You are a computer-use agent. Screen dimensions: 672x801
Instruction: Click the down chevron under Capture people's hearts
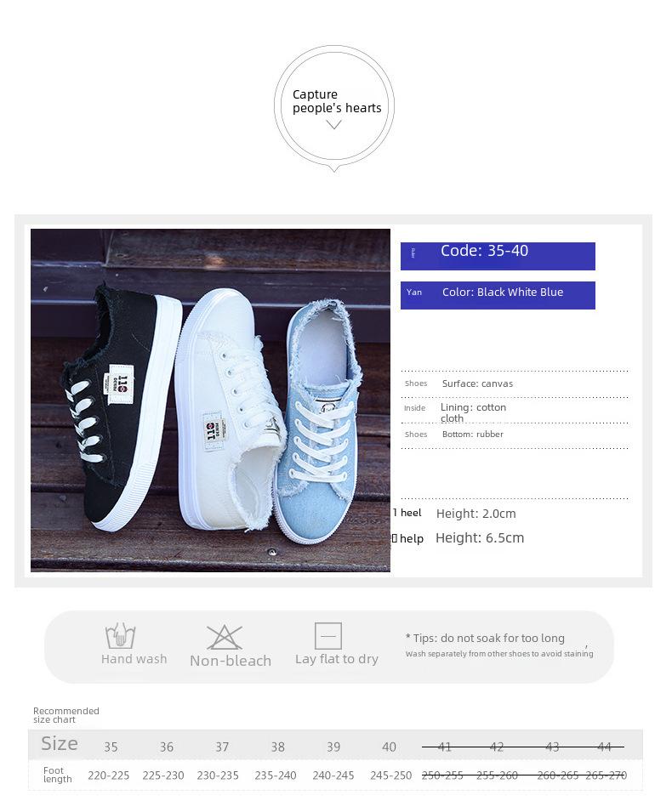pyautogui.click(x=333, y=125)
